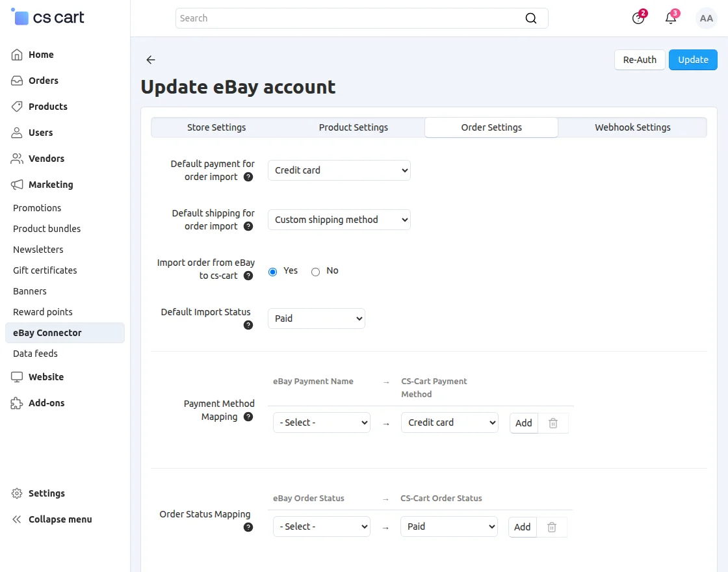Click the CS-Cart Order Status column header
Viewport: 728px width, 572px height.
441,498
